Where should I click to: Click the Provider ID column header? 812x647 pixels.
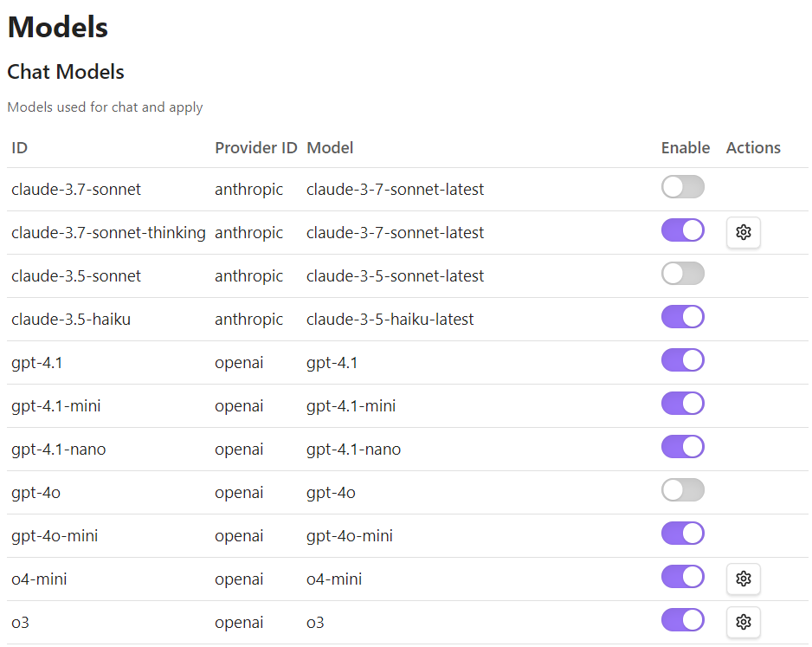point(256,147)
